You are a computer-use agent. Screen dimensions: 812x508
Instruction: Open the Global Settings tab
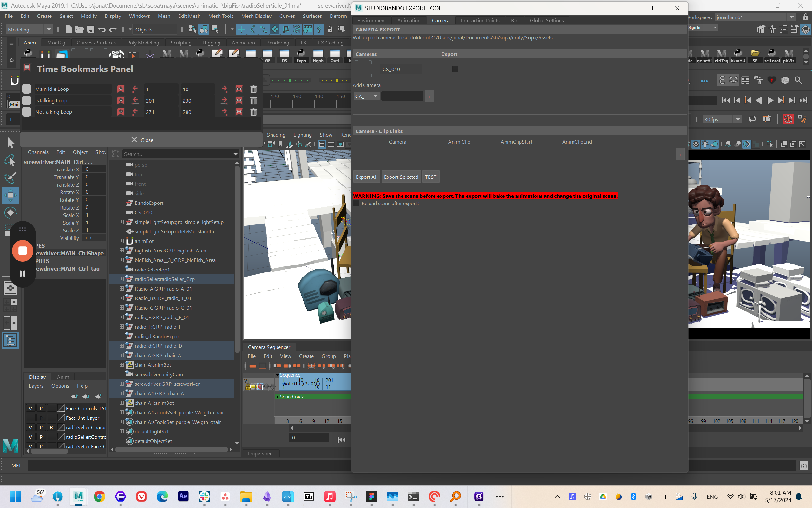pos(547,21)
